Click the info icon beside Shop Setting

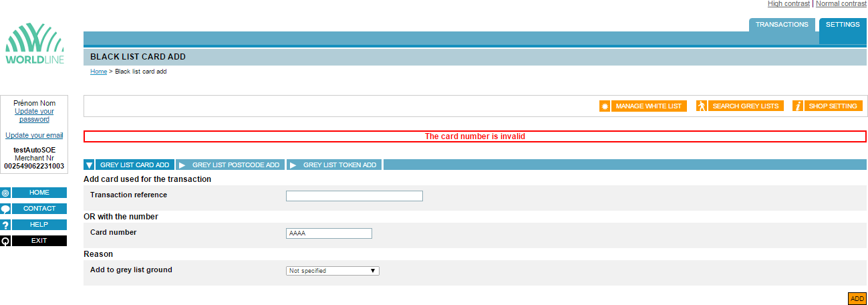[798, 106]
